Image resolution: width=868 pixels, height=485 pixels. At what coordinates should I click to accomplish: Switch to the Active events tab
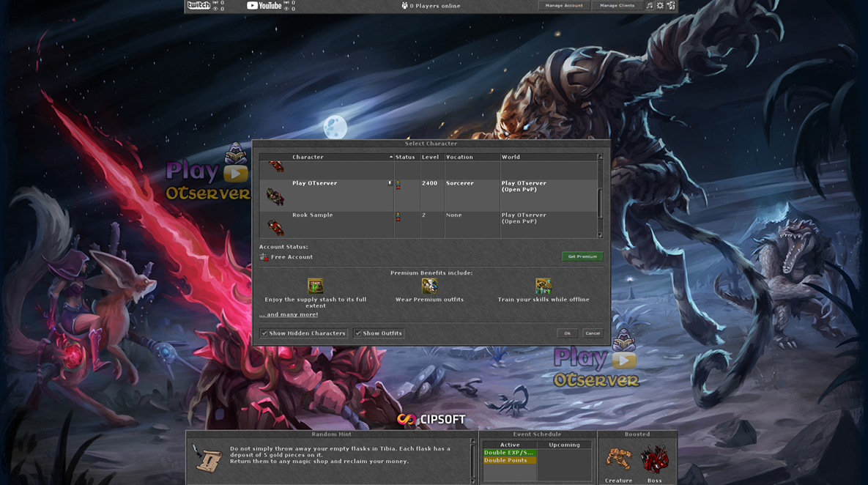[x=510, y=445]
